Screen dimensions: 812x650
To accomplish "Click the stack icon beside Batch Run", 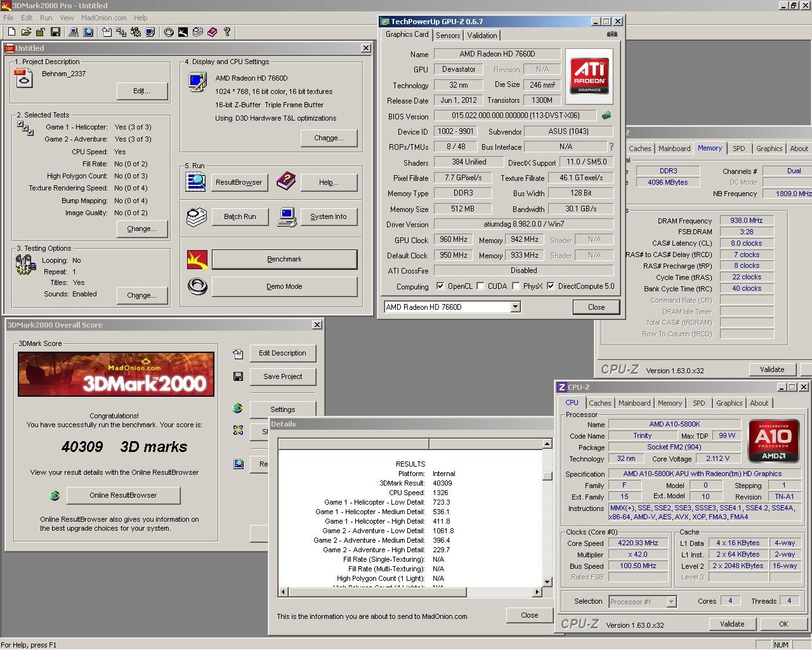I will 197,216.
